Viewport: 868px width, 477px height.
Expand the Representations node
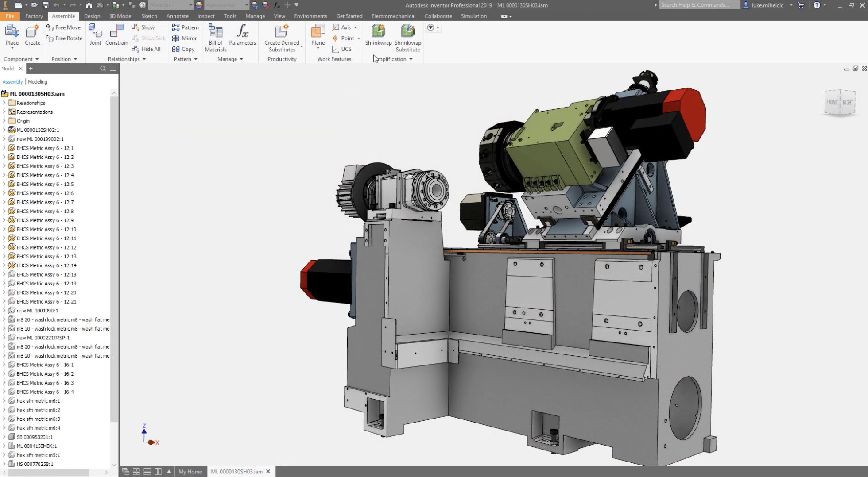point(4,112)
